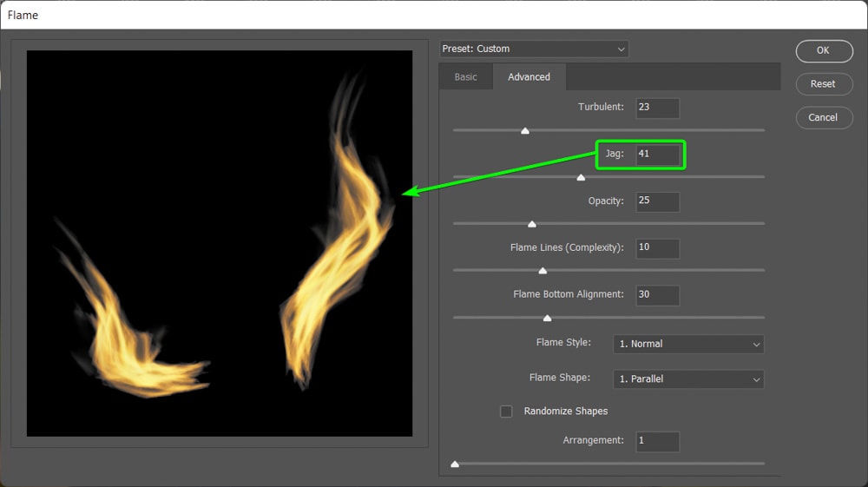Click the Jag value field
The width and height of the screenshot is (868, 487).
[657, 155]
